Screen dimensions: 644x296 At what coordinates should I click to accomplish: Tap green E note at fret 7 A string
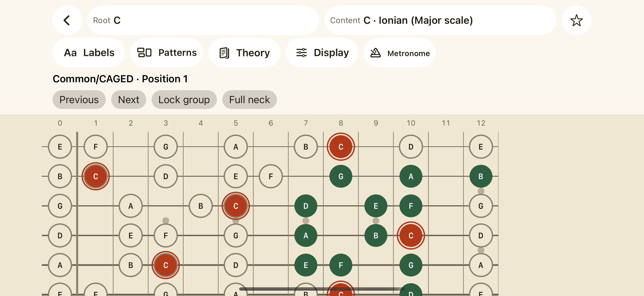[x=306, y=265]
